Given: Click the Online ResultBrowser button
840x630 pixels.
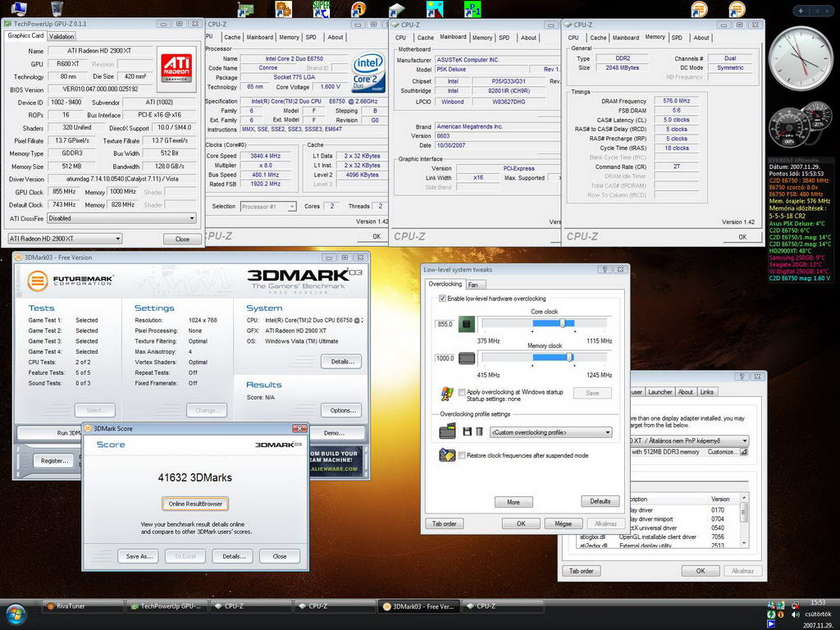Looking at the screenshot, I should click(195, 504).
